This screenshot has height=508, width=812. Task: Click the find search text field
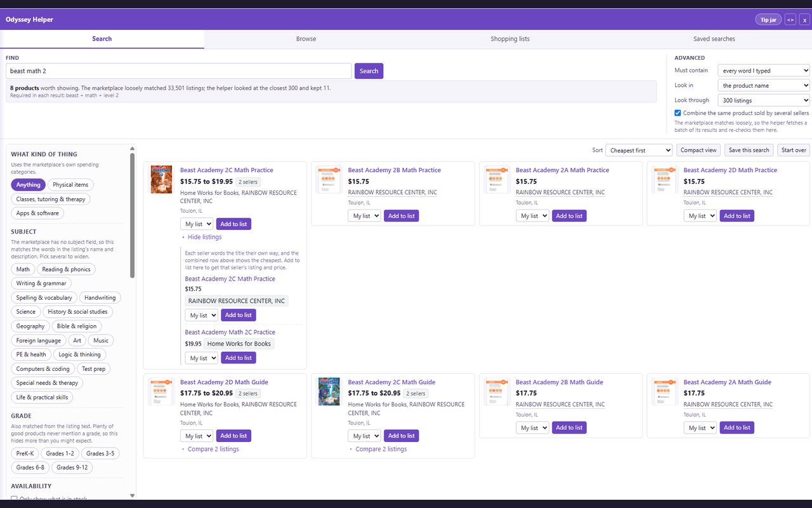178,71
